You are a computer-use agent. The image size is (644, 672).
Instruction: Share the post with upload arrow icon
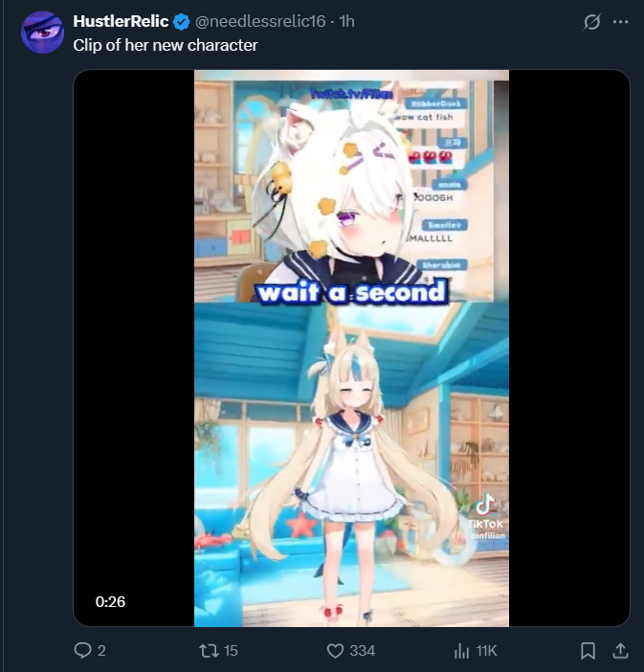[620, 650]
